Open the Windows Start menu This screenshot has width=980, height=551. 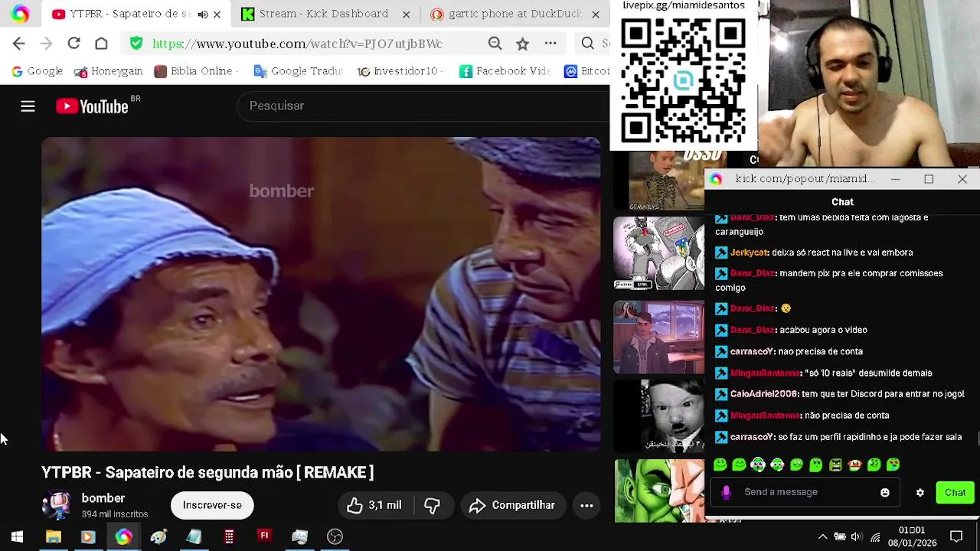click(x=17, y=536)
